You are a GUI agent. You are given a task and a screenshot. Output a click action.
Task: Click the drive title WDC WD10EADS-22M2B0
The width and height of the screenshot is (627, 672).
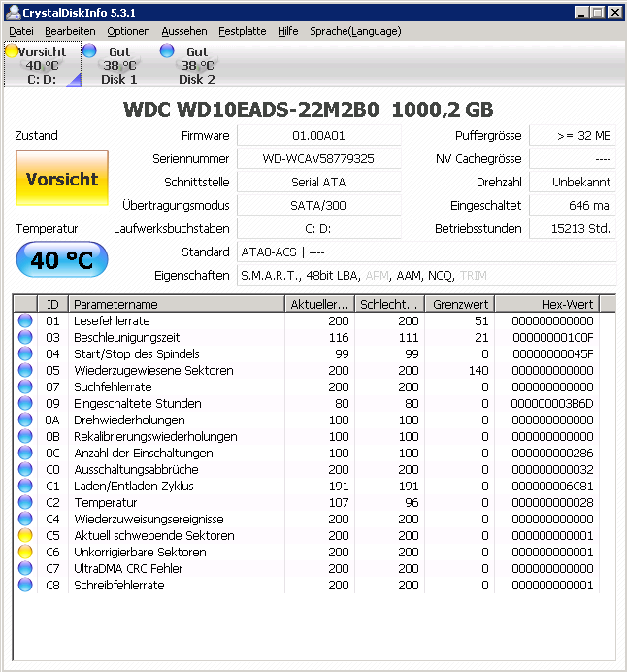point(309,110)
